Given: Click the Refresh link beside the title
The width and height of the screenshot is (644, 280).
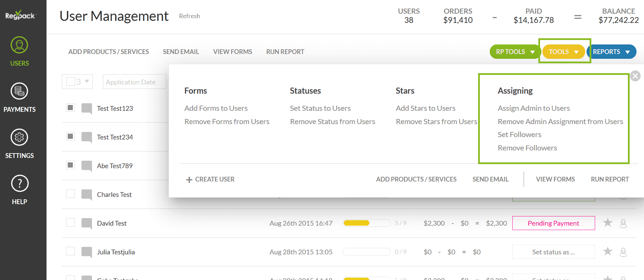Looking at the screenshot, I should pyautogui.click(x=189, y=16).
